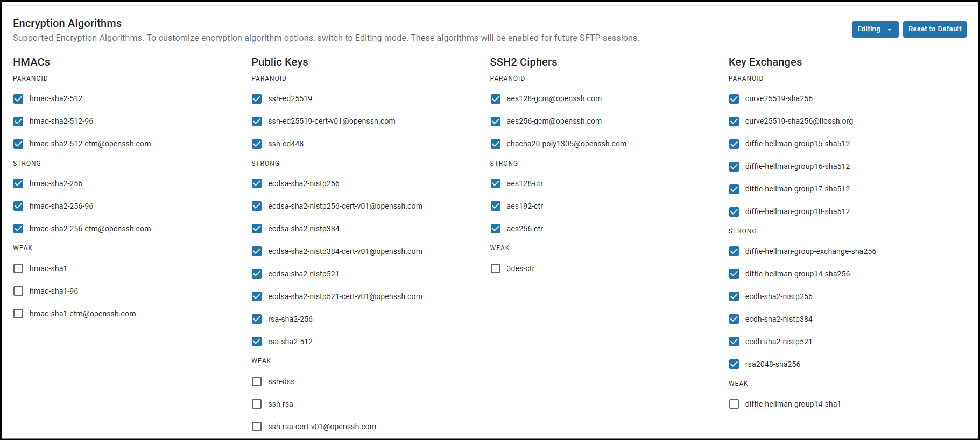Enable the weak hmac-sha1 checkbox
This screenshot has height=440, width=980.
point(18,268)
